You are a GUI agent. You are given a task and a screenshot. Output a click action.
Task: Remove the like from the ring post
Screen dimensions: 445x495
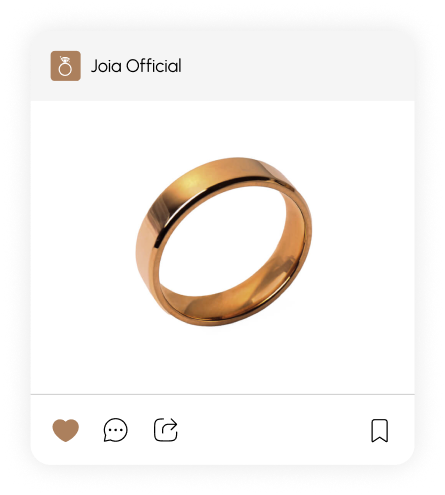tap(66, 430)
